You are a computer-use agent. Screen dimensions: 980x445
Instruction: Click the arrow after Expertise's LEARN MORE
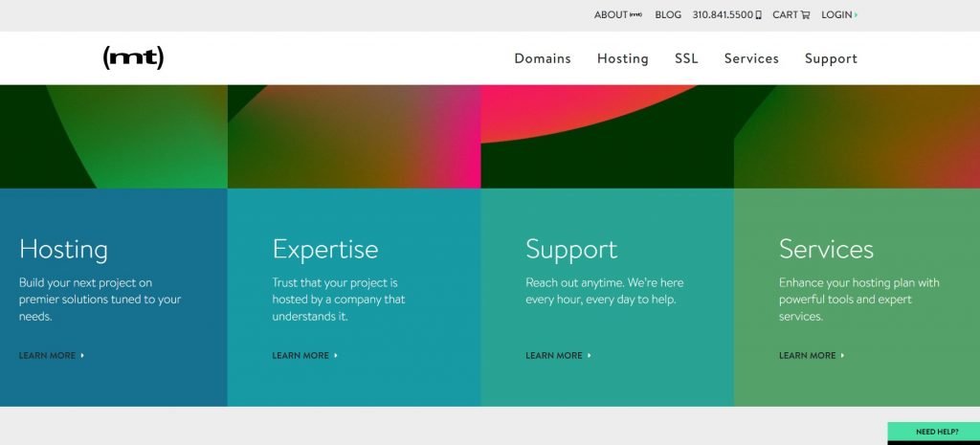click(336, 356)
